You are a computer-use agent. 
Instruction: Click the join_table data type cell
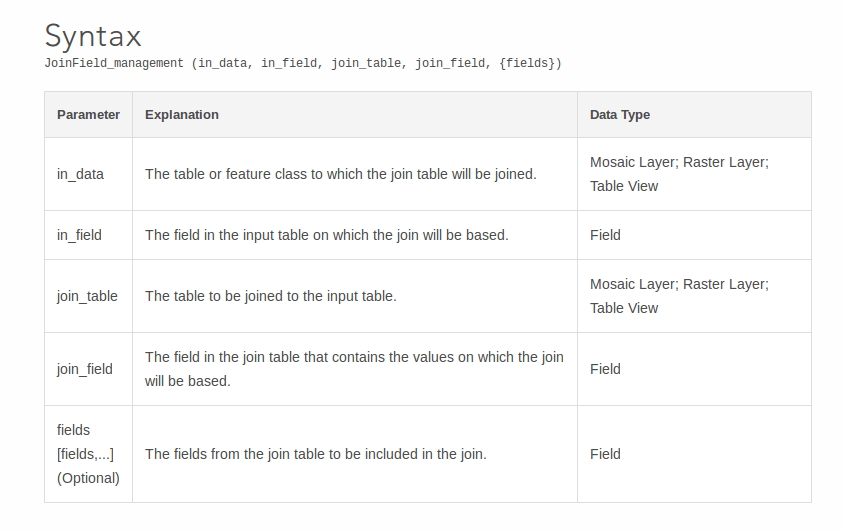[x=679, y=296]
